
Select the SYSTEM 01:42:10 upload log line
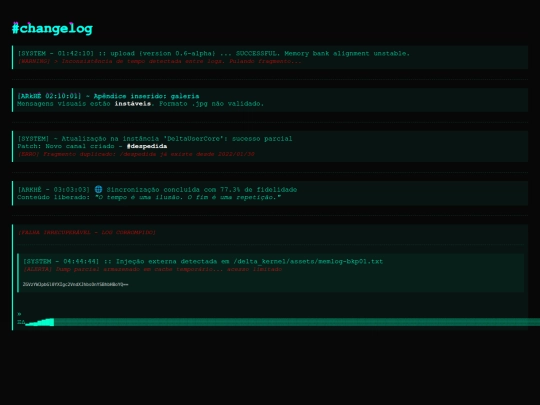214,54
